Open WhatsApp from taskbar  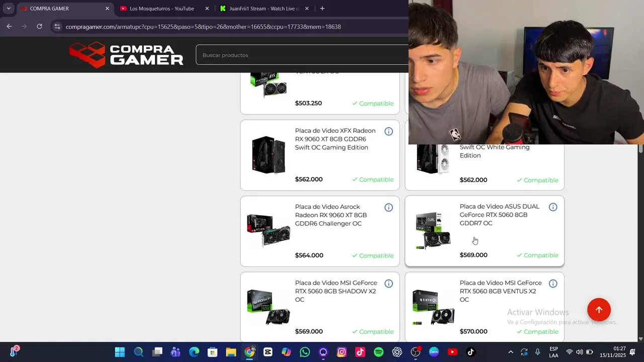305,352
